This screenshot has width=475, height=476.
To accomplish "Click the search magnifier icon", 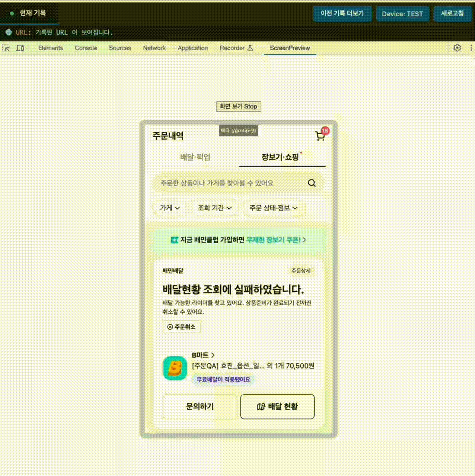I will [x=312, y=183].
